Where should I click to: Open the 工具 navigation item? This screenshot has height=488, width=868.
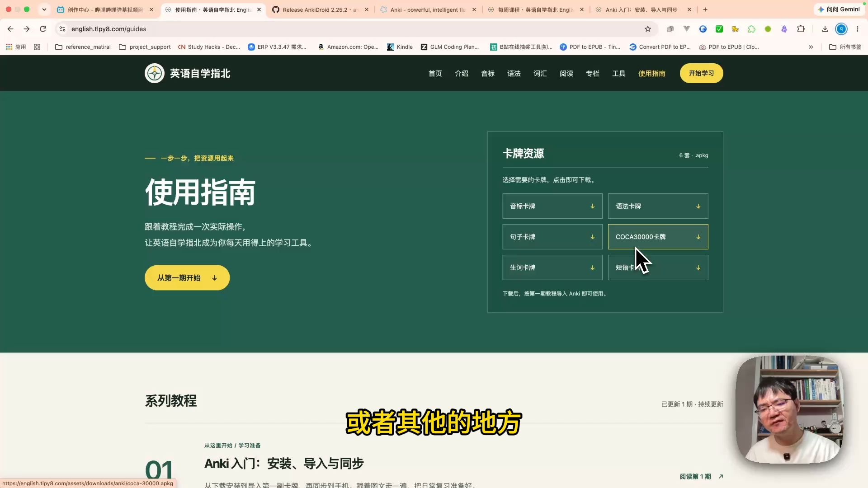click(x=618, y=73)
